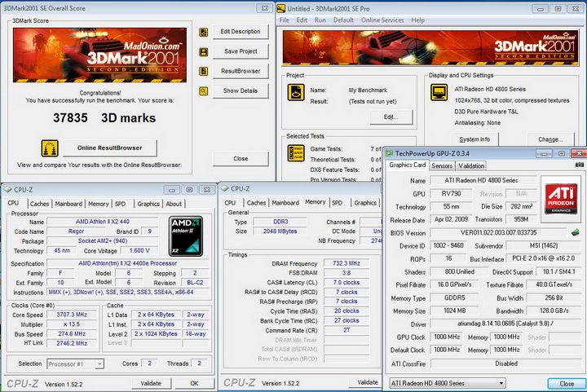This screenshot has height=392, width=587.
Task: Click the Selected Tests checklist icon
Action: 296,153
